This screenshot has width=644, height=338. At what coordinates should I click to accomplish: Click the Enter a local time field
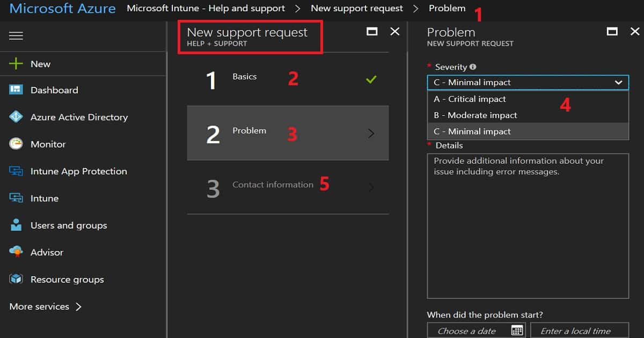(580, 330)
